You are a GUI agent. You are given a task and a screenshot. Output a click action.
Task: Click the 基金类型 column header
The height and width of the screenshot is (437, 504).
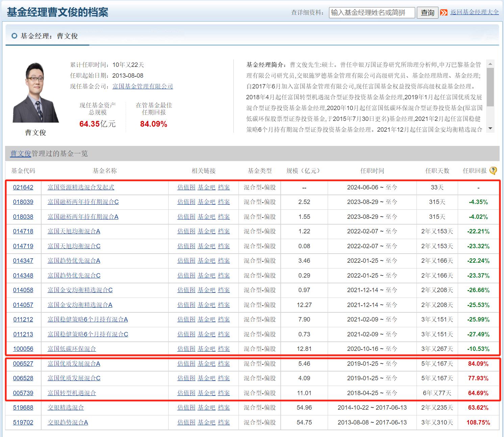259,171
